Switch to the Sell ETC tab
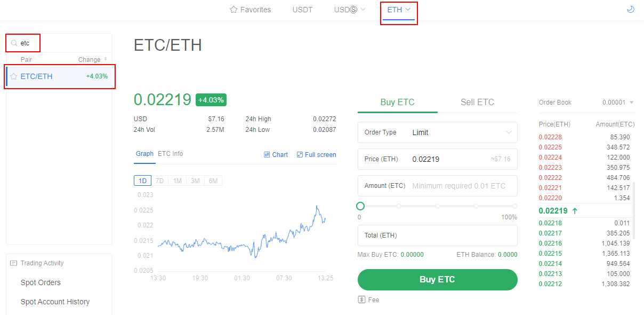Viewport: 644px width, 315px height. pos(477,102)
